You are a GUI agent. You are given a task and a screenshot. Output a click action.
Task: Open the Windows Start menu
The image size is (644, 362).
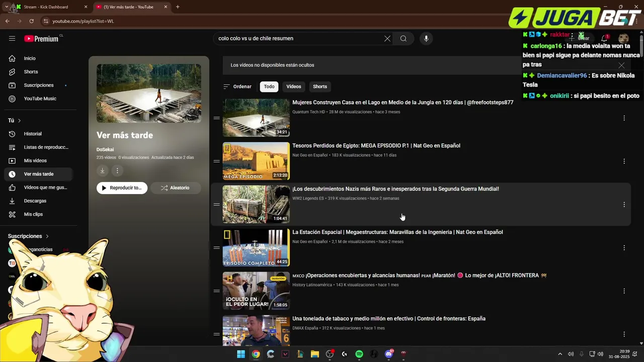click(x=241, y=354)
